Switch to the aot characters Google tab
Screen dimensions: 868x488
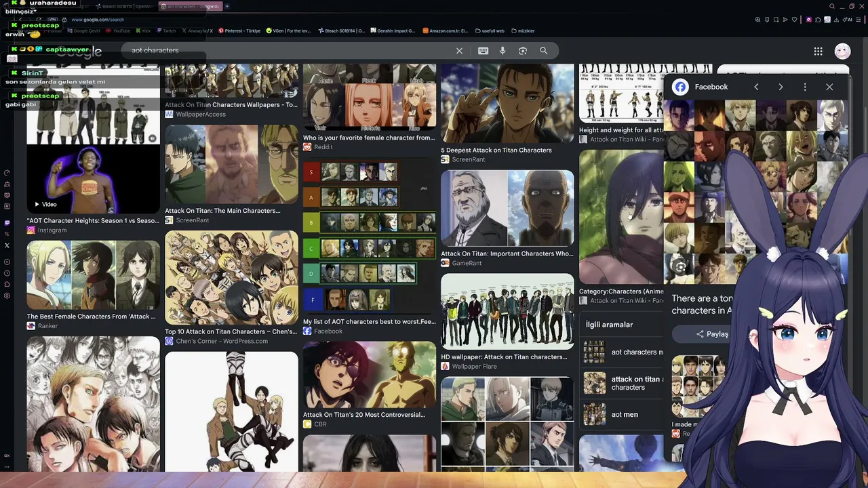coord(189,6)
